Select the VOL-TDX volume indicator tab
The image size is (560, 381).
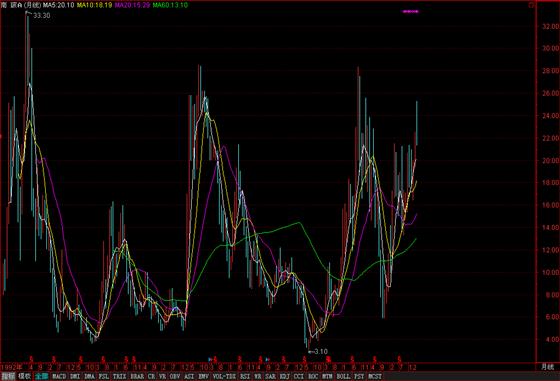[x=224, y=376]
